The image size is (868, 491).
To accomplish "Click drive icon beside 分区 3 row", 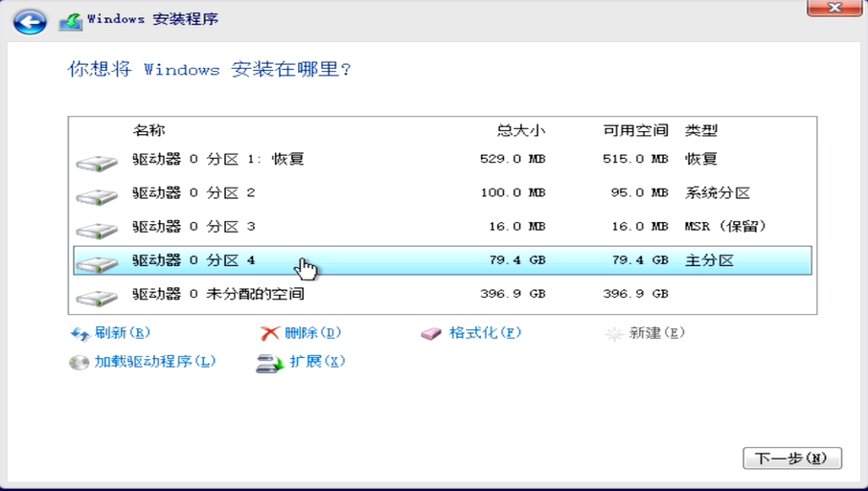I will 97,230.
